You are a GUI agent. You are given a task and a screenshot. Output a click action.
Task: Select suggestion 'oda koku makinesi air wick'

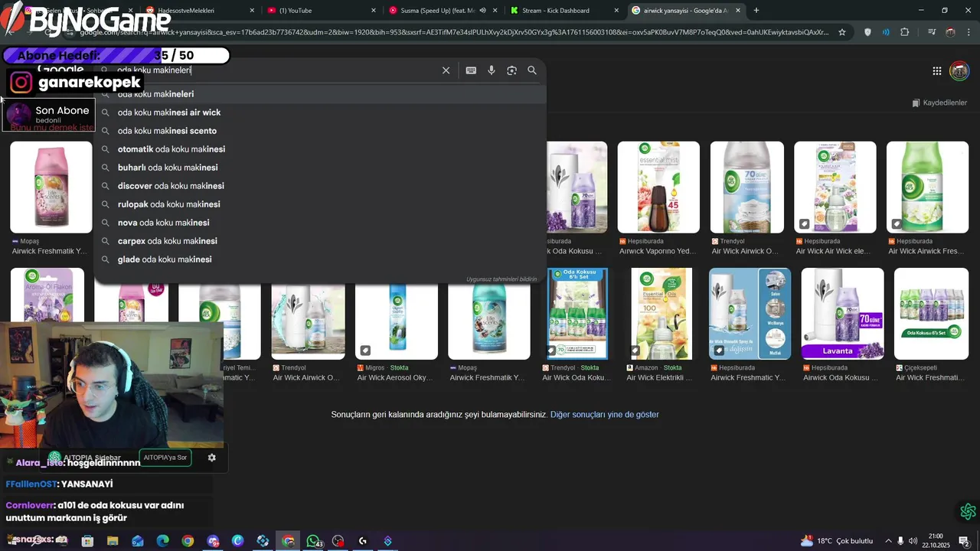320,112
